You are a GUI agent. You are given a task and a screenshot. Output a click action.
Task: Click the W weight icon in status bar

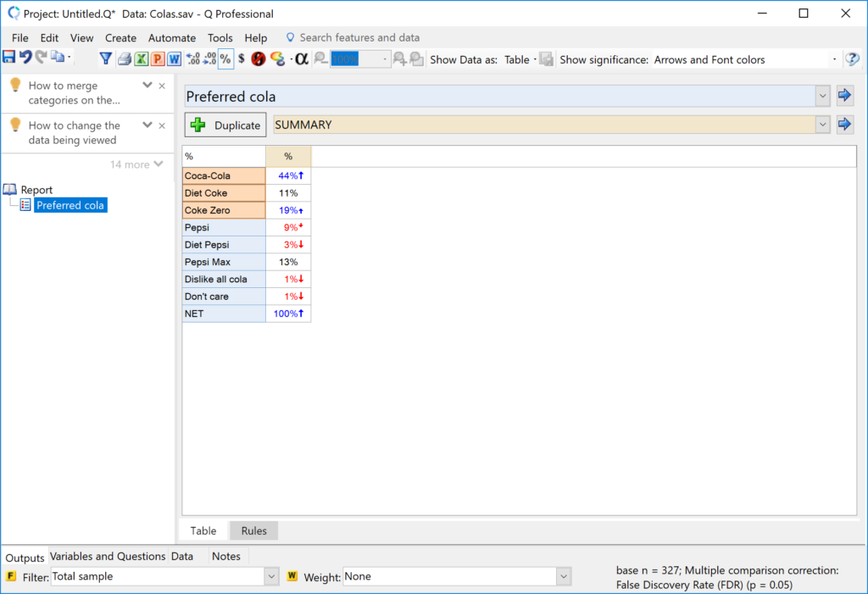(x=292, y=576)
